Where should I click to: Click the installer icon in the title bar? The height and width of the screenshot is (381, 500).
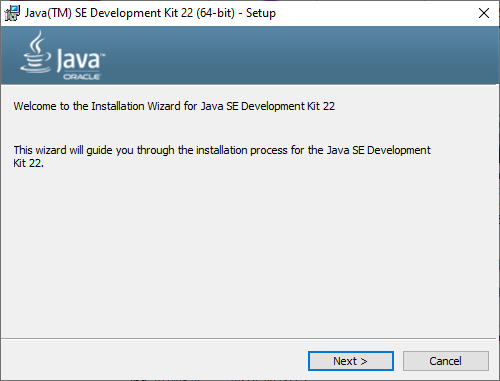pyautogui.click(x=12, y=13)
